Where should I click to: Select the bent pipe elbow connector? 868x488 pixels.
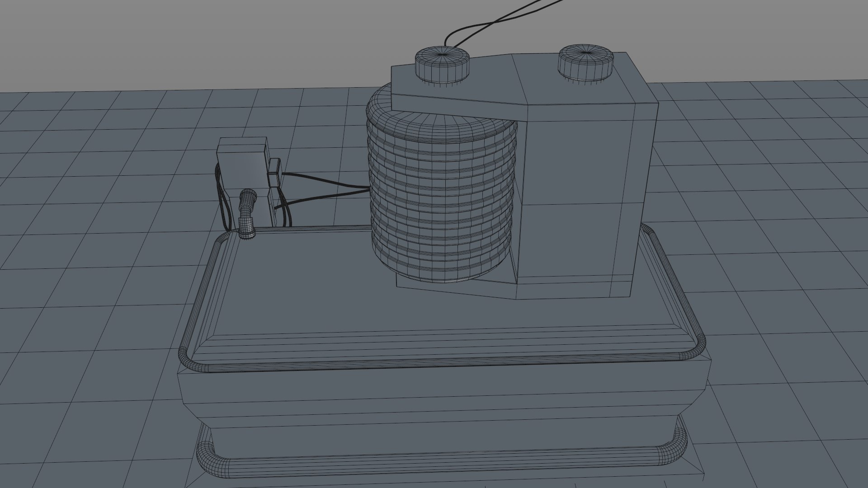(247, 213)
